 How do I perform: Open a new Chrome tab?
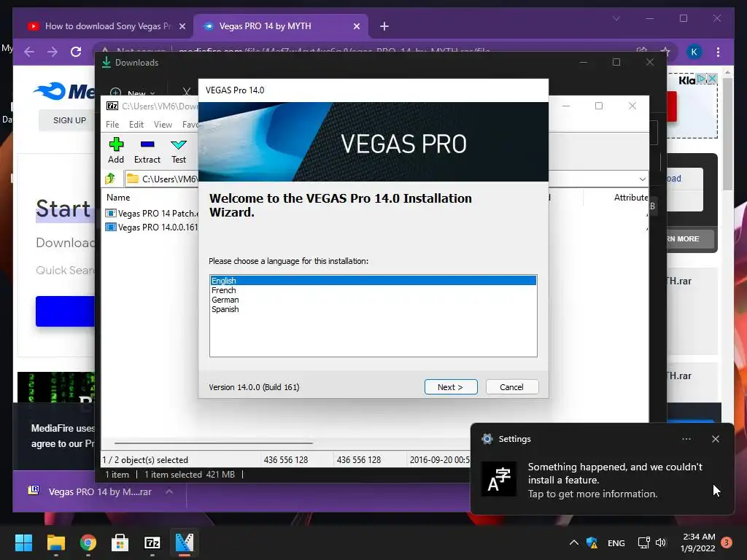384,26
